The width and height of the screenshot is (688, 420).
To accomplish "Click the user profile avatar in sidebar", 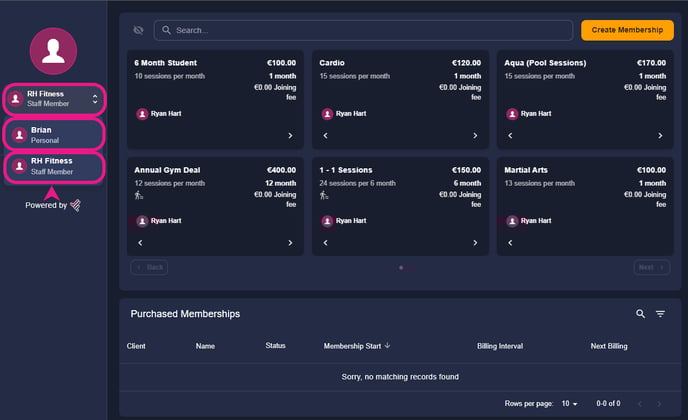I will tap(54, 51).
